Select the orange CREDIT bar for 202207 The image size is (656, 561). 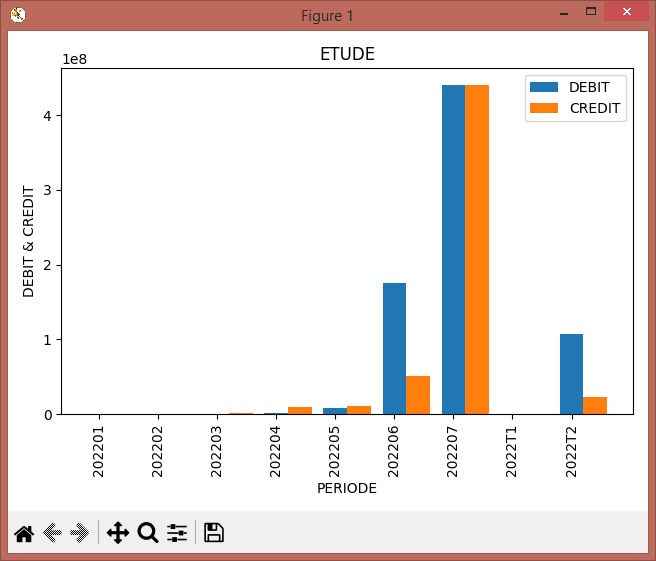[477, 250]
